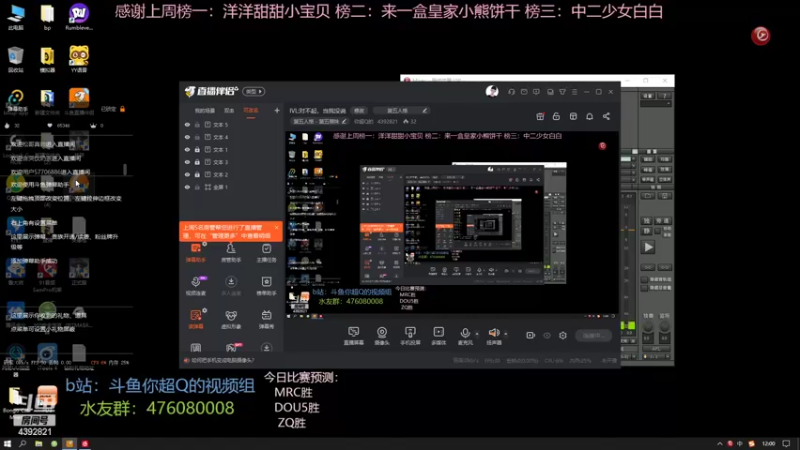Open taskbar search
Image resolution: width=800 pixels, height=450 pixels.
point(22,444)
